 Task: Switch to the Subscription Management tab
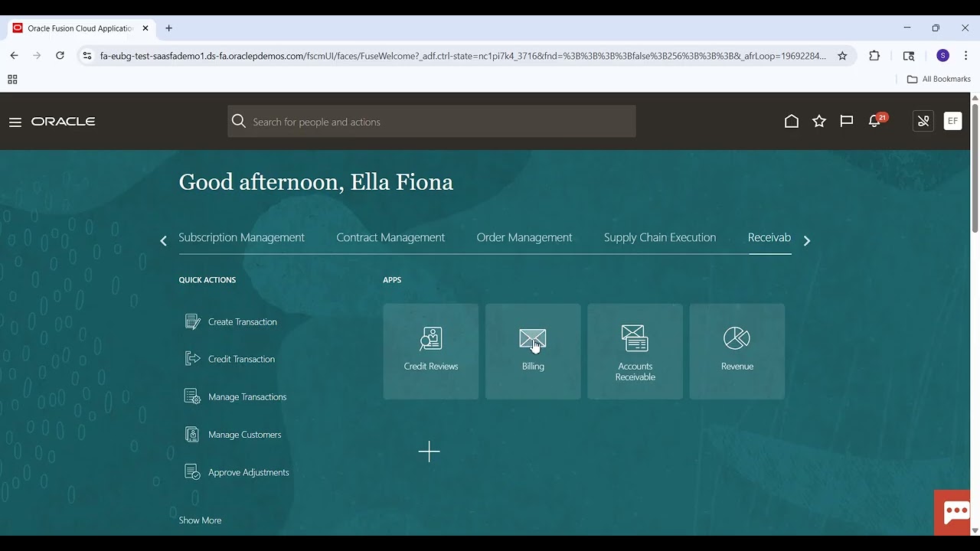241,238
